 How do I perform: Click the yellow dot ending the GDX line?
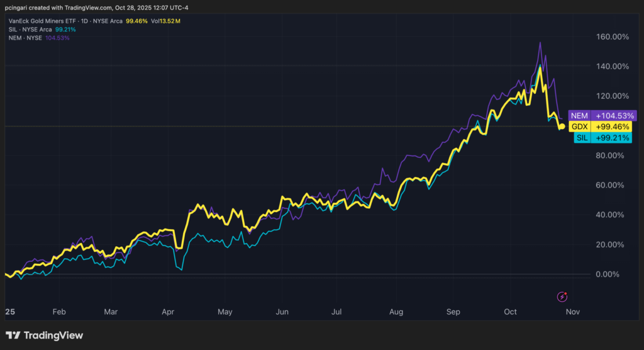(561, 127)
